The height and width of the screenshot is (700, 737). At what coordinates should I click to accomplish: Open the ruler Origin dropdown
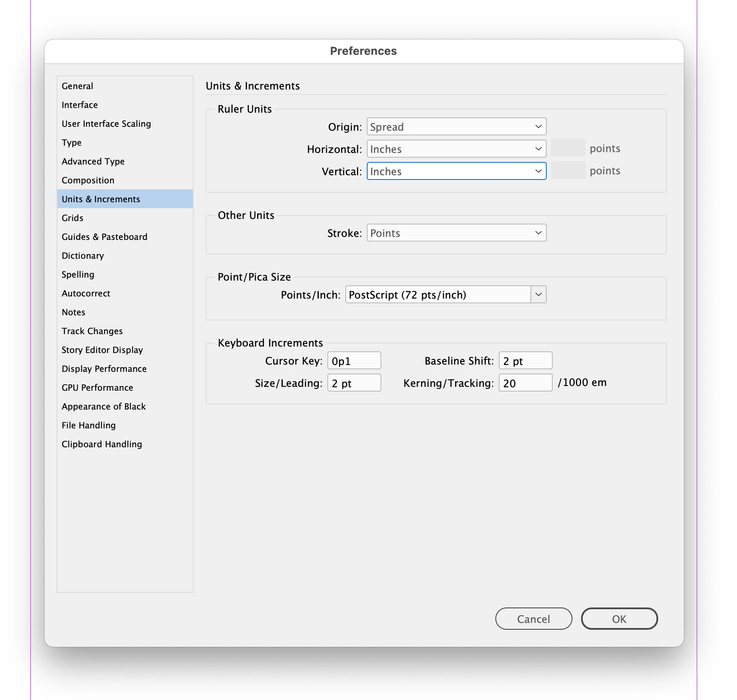456,127
